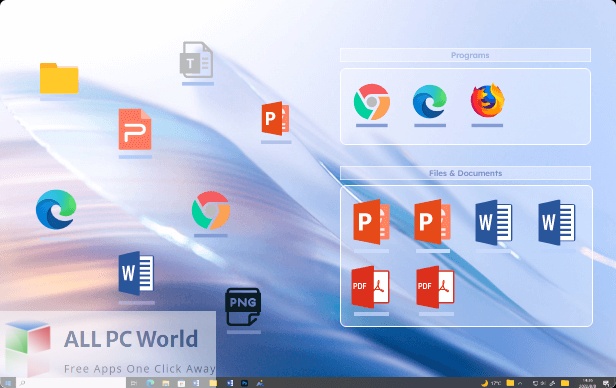
Task: Launch the loose Edge icon on the desktop
Action: pos(55,209)
